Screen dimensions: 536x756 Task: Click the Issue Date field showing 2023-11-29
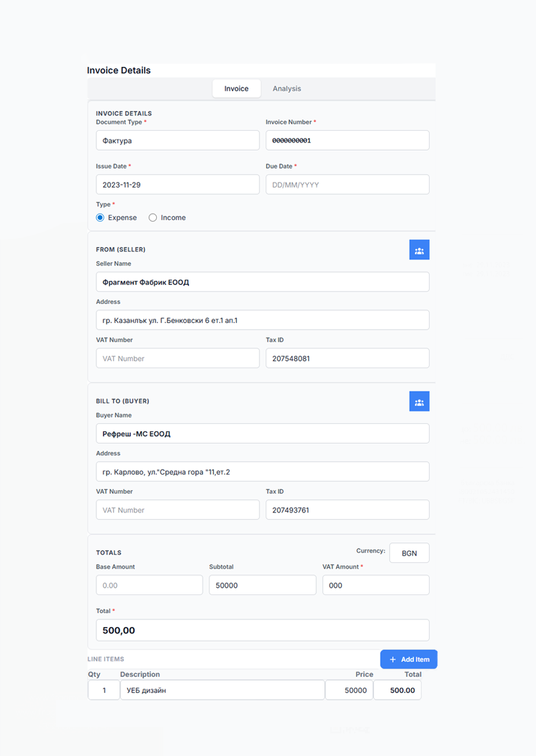point(178,184)
